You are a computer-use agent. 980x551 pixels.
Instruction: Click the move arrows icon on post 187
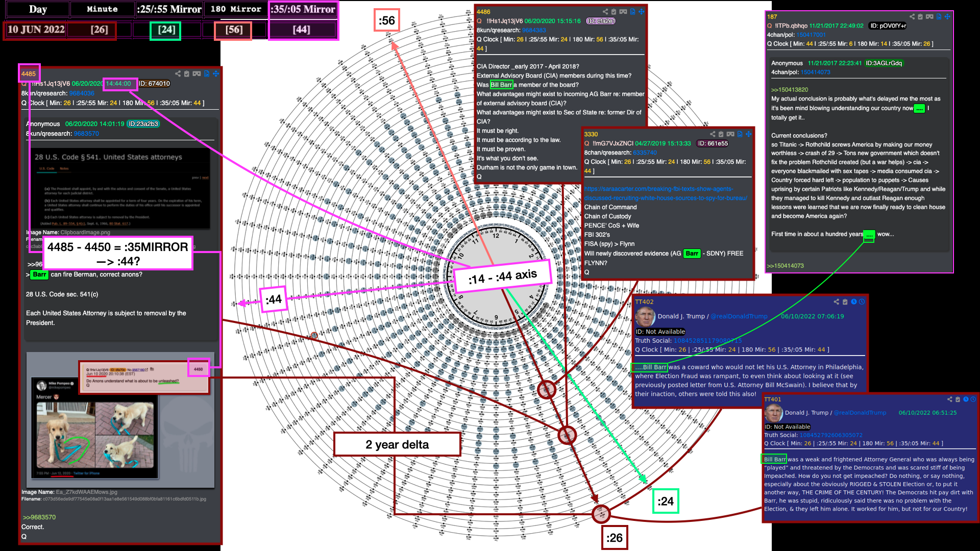pyautogui.click(x=947, y=17)
